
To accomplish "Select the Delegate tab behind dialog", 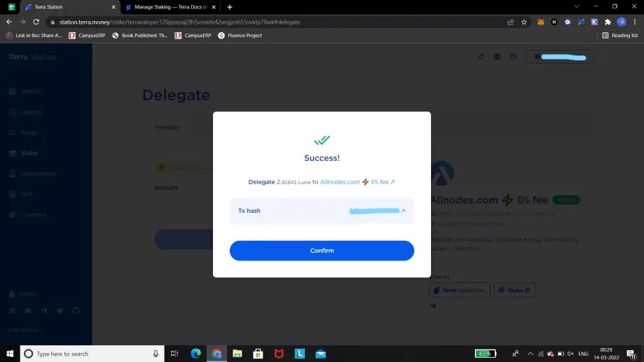I will (167, 127).
